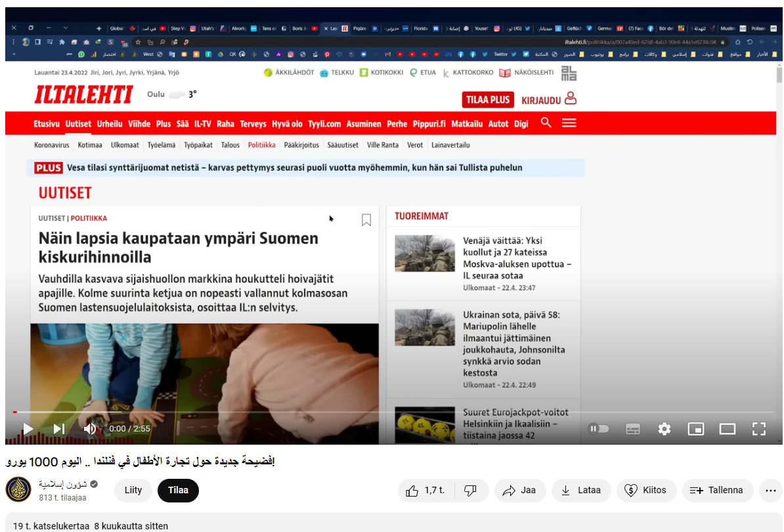Viewport: 784px width, 532px height.
Task: Click the Pinterest bookmark icon
Action: [x=327, y=54]
